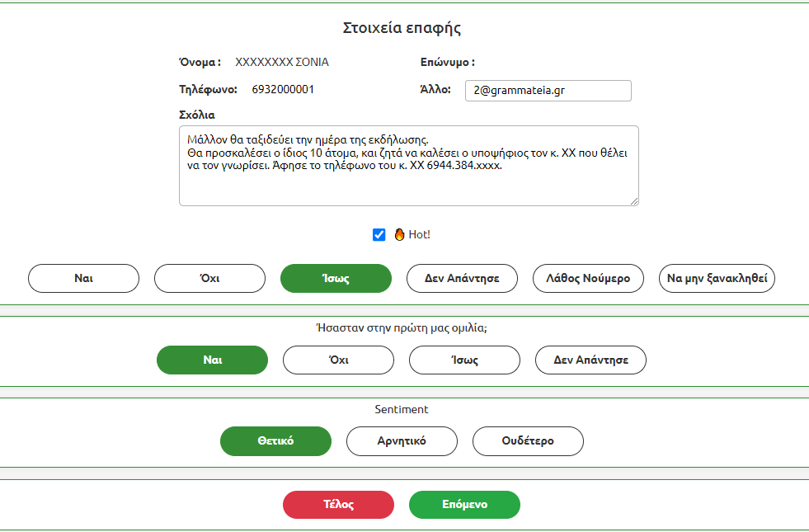Image resolution: width=809 pixels, height=532 pixels.
Task: Click the 'Άλλο' email input field
Action: 548,91
